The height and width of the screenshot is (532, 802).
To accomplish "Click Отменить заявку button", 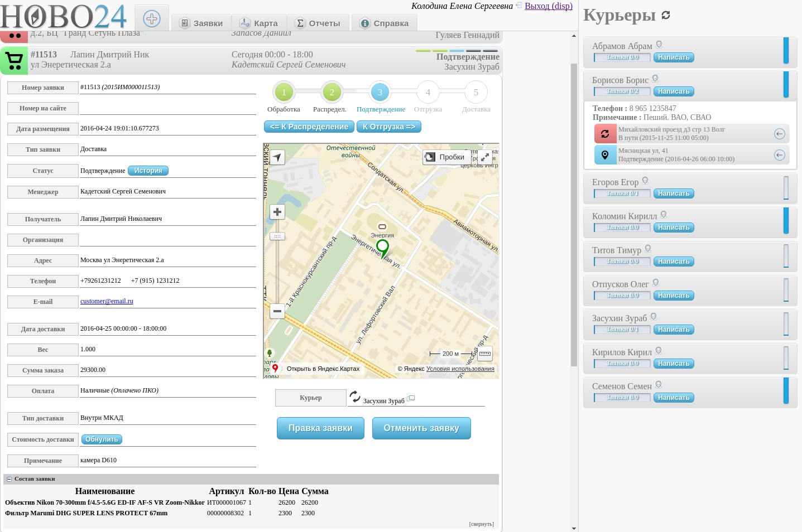I will (421, 428).
